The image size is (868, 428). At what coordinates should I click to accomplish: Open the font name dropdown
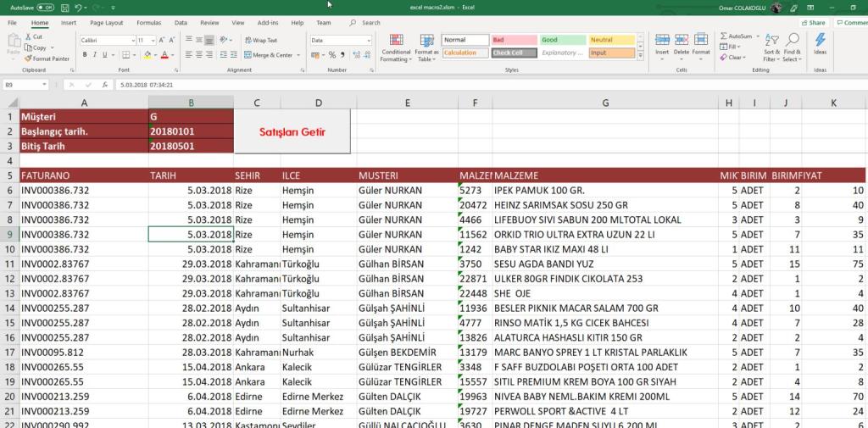[x=131, y=40]
